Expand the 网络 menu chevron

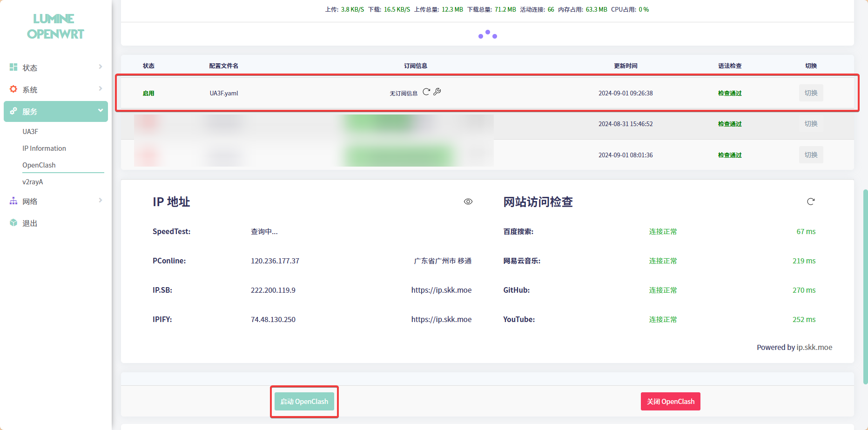tap(100, 201)
